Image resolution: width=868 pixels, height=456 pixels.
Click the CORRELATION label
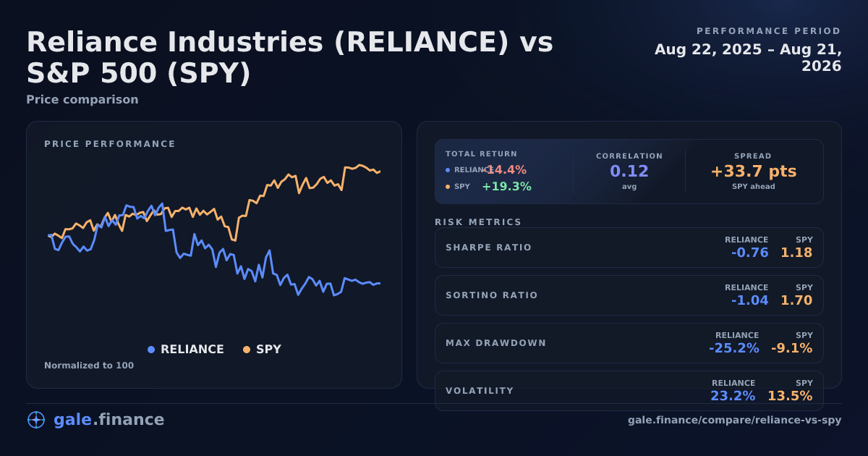coord(629,156)
